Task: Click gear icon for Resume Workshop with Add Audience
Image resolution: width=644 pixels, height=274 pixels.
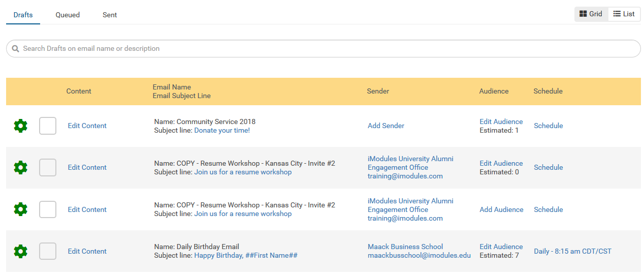Action: coord(20,209)
